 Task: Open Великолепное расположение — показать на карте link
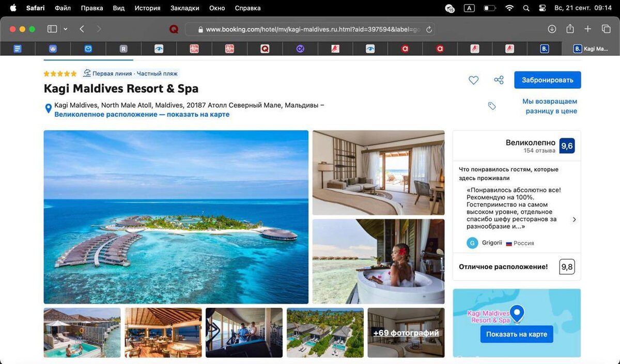coord(142,114)
